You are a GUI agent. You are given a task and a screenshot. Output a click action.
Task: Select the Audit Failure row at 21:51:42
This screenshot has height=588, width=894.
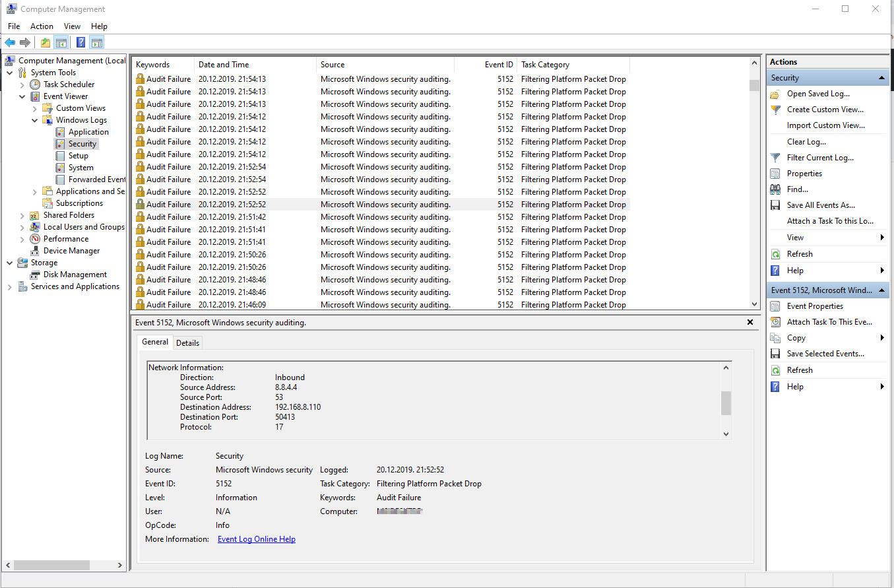coord(381,217)
